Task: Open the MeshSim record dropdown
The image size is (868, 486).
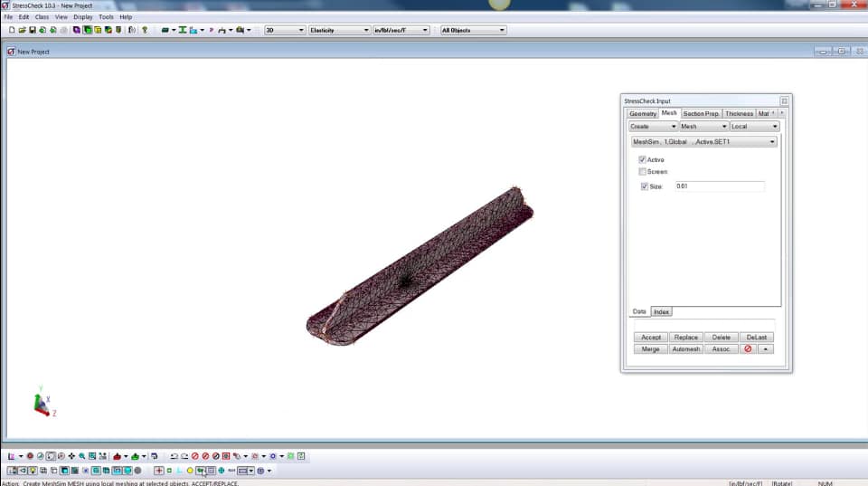Action: click(704, 142)
